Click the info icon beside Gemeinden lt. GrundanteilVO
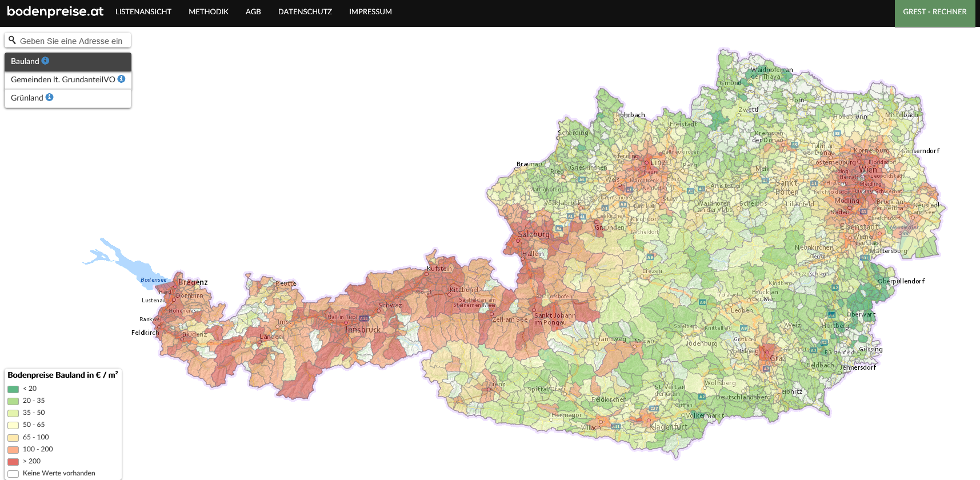980x480 pixels. [x=121, y=79]
